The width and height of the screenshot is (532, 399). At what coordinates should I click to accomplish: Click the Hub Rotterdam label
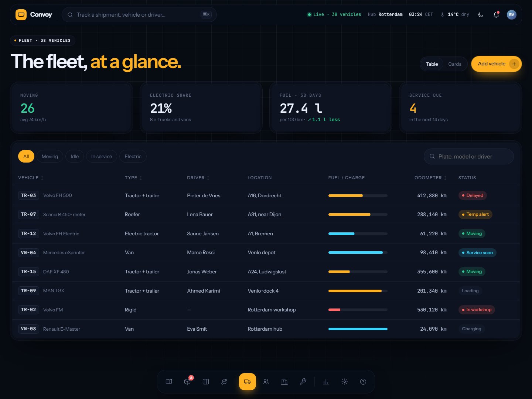point(385,14)
